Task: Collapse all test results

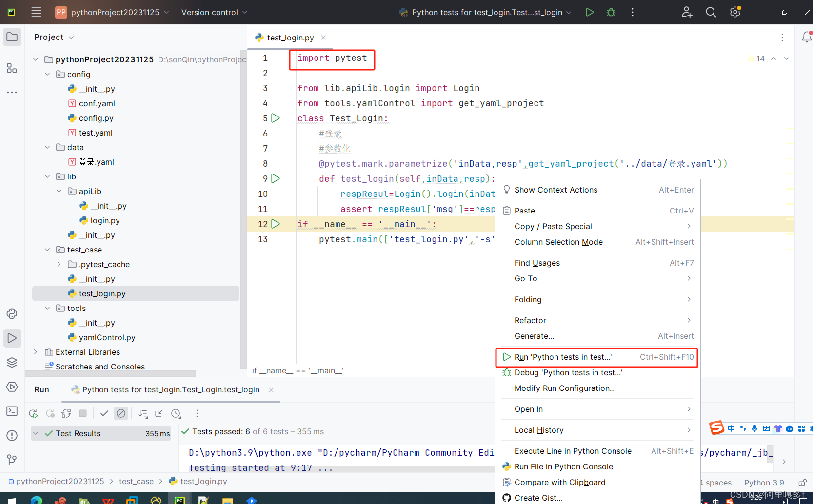Action: click(159, 413)
